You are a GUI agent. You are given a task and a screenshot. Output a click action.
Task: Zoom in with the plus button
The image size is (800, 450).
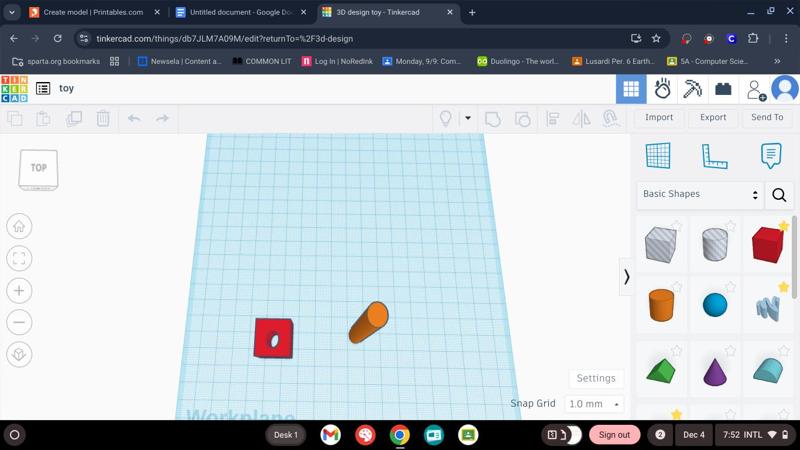19,291
